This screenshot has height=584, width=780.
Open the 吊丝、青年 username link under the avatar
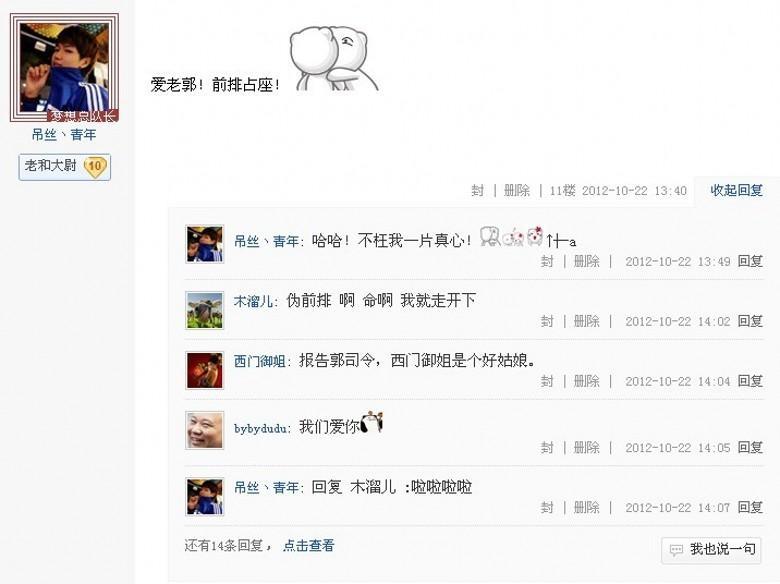click(64, 135)
